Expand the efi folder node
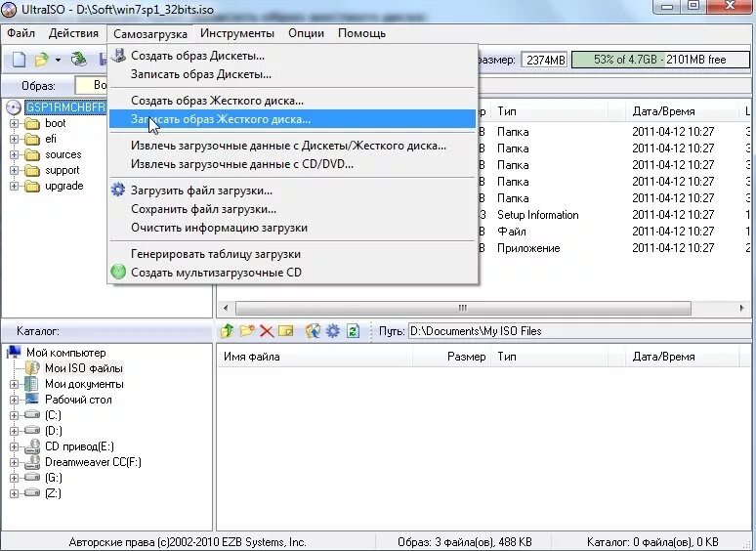756x551 pixels. [14, 139]
